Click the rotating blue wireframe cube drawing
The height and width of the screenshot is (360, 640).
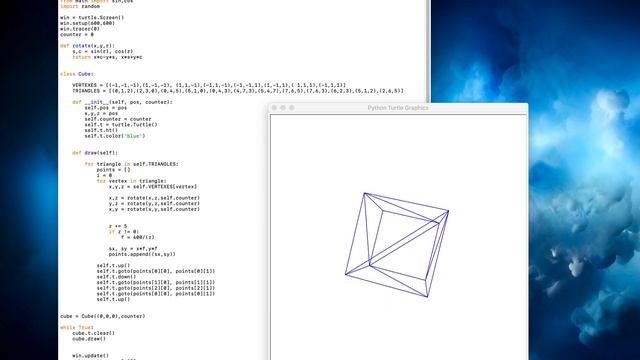397,244
